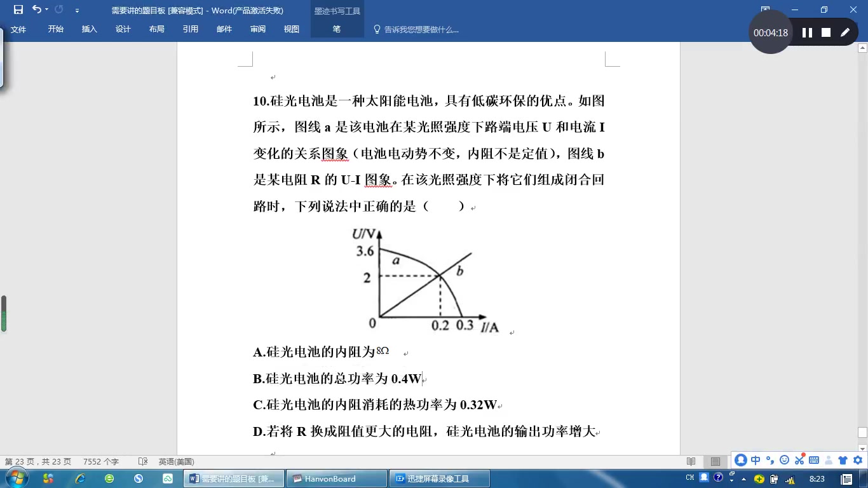Click the spelling check icon in status bar
This screenshot has height=488, width=868.
pyautogui.click(x=142, y=462)
